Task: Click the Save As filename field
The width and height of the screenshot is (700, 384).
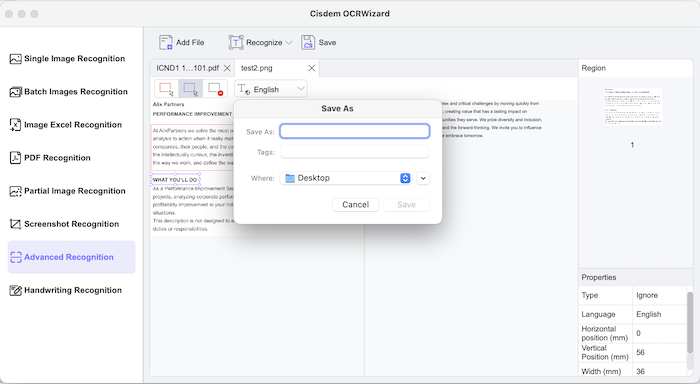Action: click(x=354, y=131)
